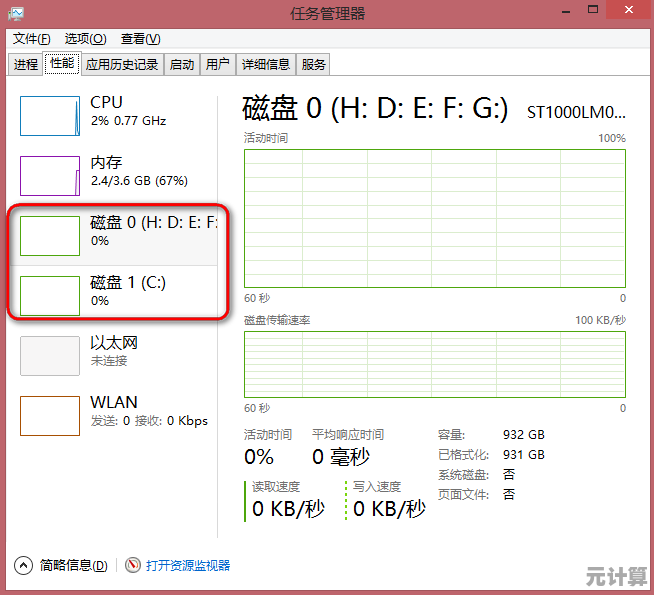Viewport: 654px width, 595px height.
Task: Select the 性能 tab
Action: click(62, 63)
